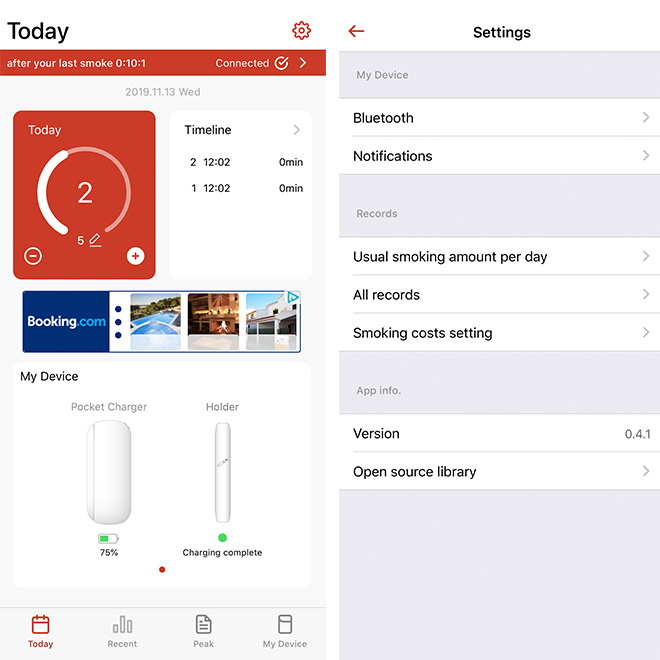Viewport: 660px width, 660px height.
Task: Open settings via the gear icon
Action: (301, 31)
